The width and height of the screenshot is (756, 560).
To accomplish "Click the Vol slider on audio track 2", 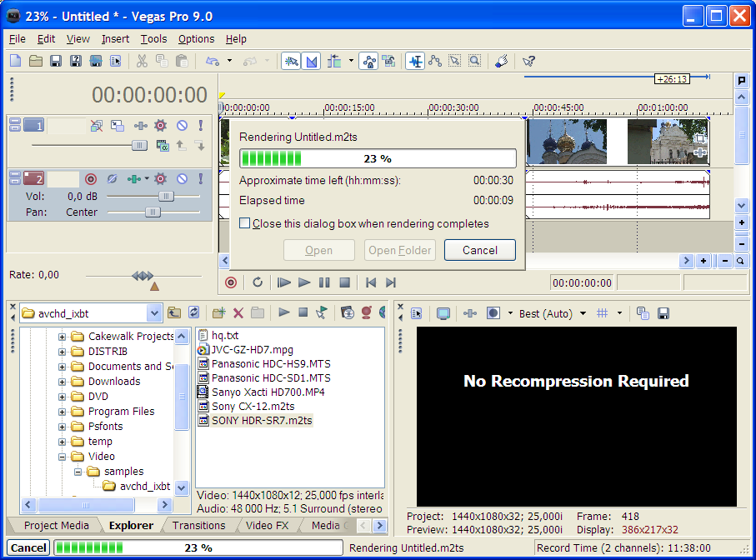I will [166, 196].
